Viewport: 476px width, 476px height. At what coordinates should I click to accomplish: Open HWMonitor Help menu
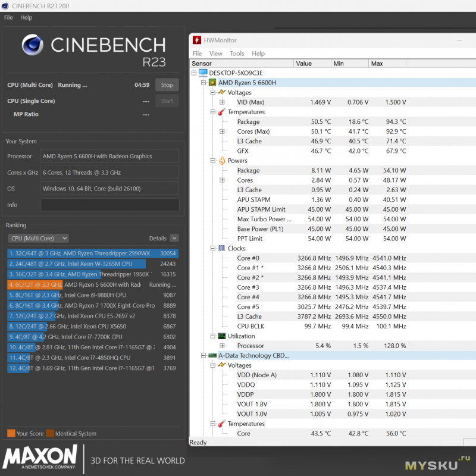click(258, 54)
